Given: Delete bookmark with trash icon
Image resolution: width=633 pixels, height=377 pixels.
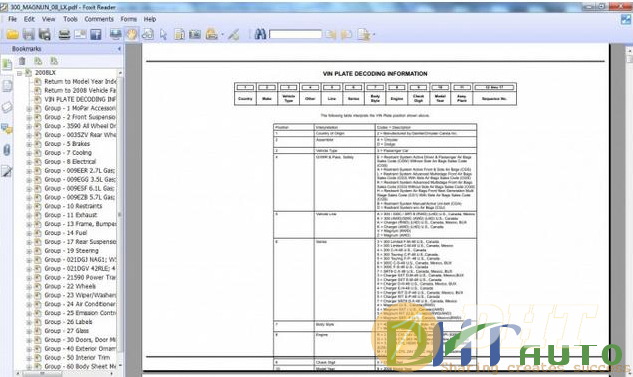Looking at the screenshot, I should [22, 61].
